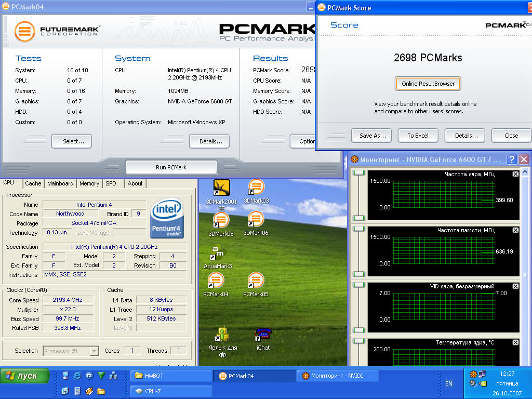Screen dimensions: 532x399
Task: Click the bottom-left quick launch icon with arrow
Action: (x=65, y=391)
